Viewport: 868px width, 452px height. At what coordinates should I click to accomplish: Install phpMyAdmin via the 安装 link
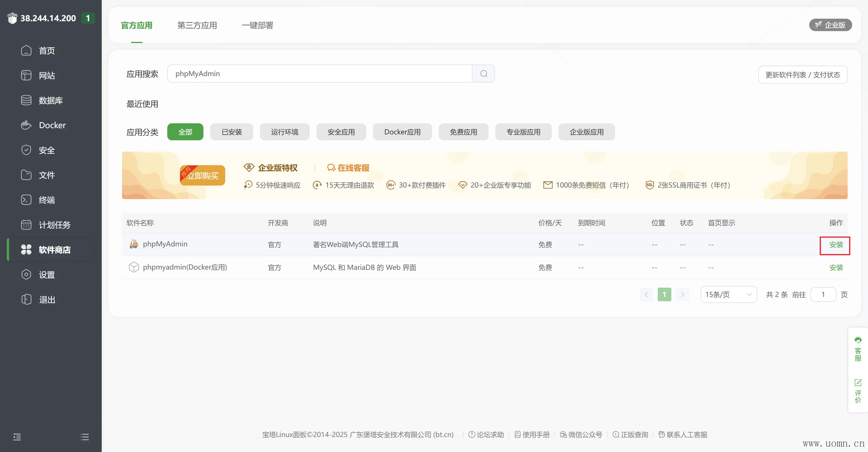(x=836, y=245)
